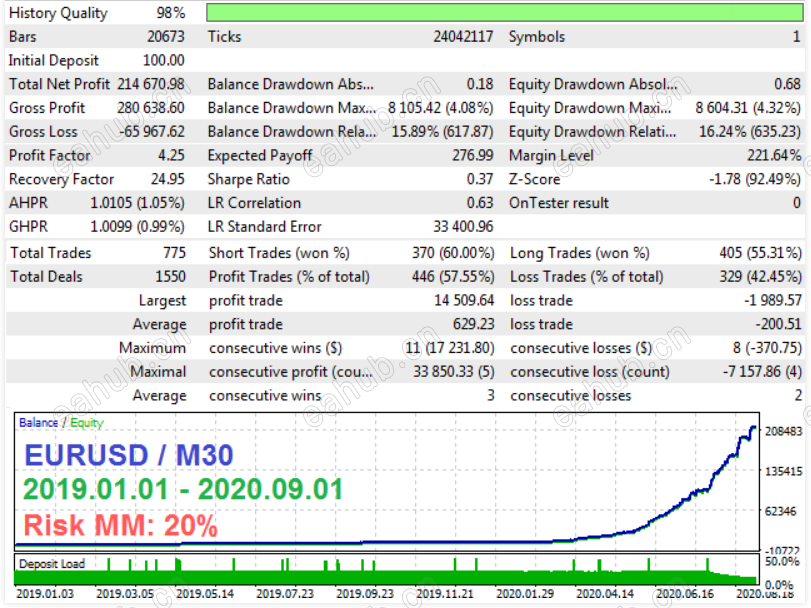Select the GHPR value 1.0099 (0.99%)

coord(137,227)
